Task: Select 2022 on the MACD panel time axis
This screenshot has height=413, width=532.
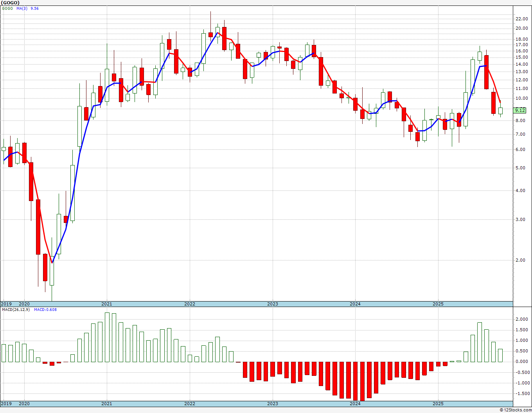Action: (190, 404)
